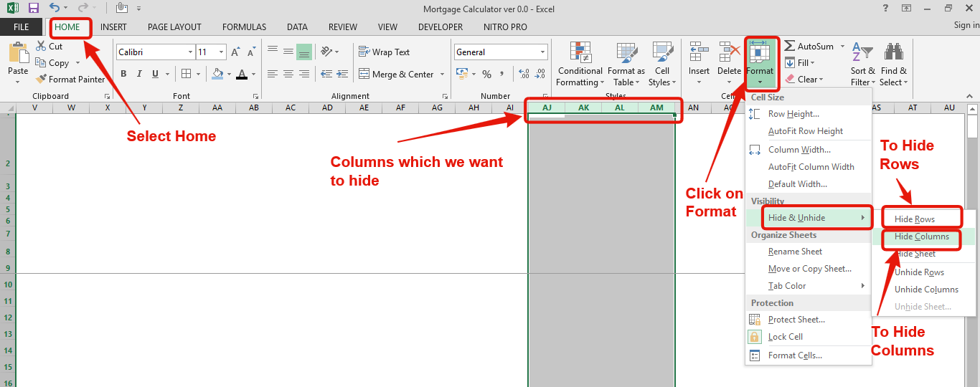Click Comma Style icon

tap(503, 74)
